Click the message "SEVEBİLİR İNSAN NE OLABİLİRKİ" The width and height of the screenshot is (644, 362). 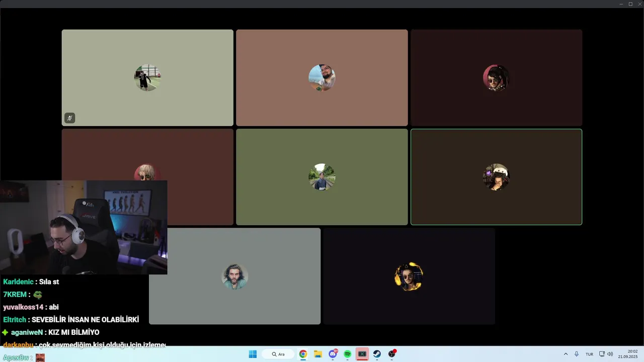pyautogui.click(x=85, y=320)
